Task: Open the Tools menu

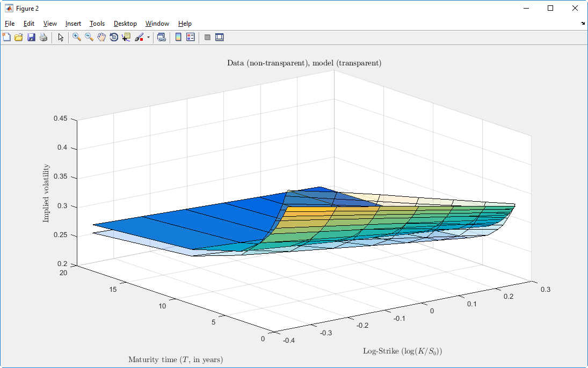Action: (x=97, y=24)
